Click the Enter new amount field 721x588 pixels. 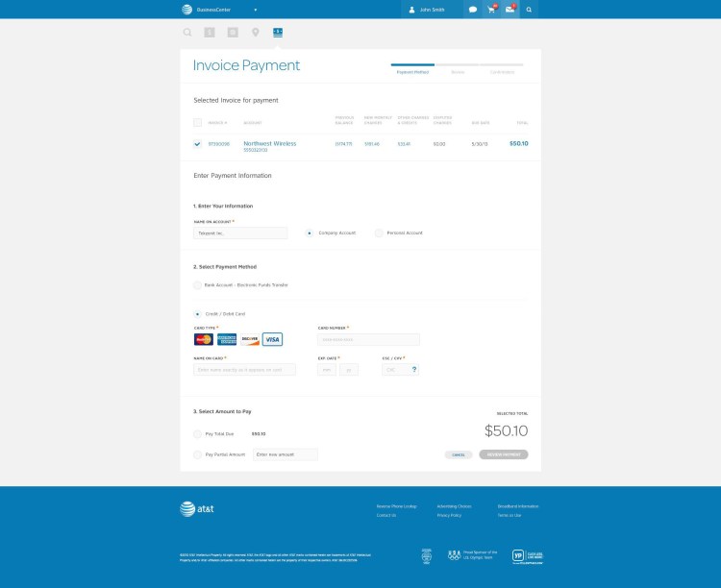click(x=286, y=454)
